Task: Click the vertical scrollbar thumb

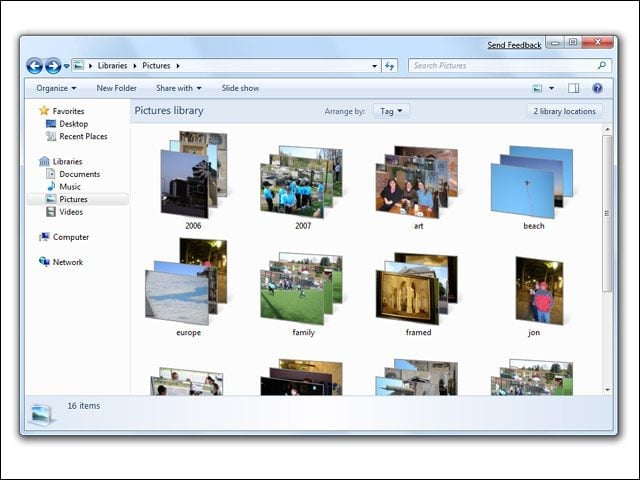Action: tap(607, 213)
